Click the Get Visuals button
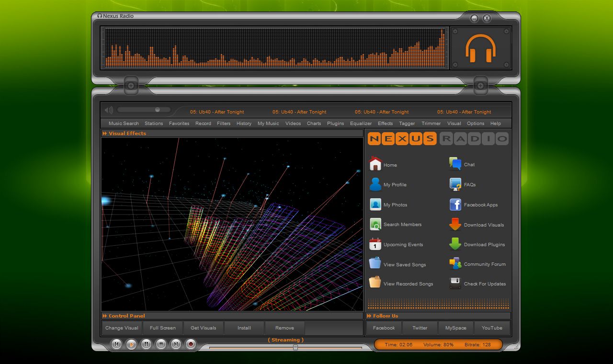613x364 pixels. 204,328
